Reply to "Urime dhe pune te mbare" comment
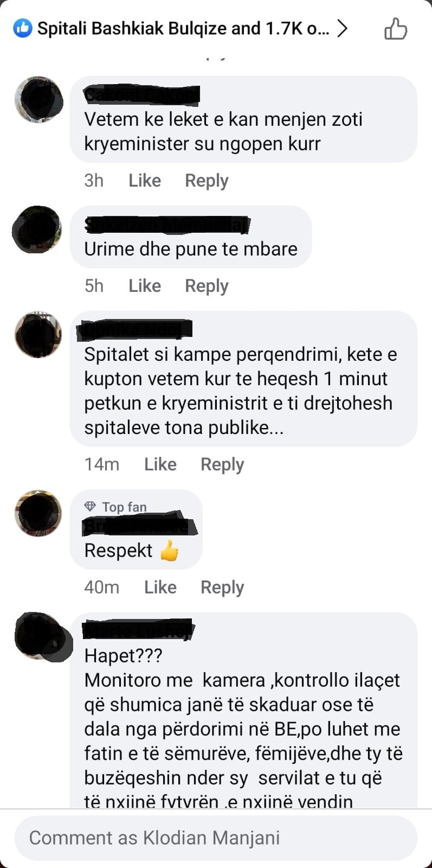This screenshot has width=432, height=868. [x=207, y=286]
